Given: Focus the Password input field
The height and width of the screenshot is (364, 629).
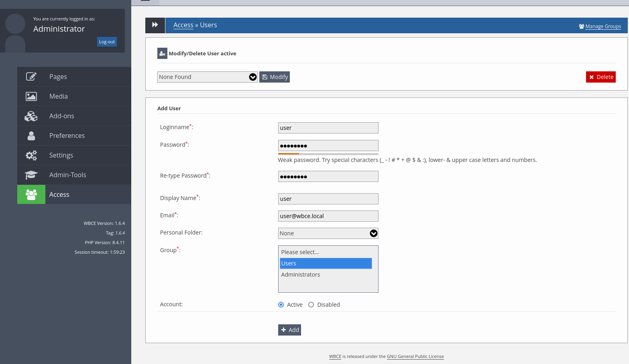Looking at the screenshot, I should point(328,146).
